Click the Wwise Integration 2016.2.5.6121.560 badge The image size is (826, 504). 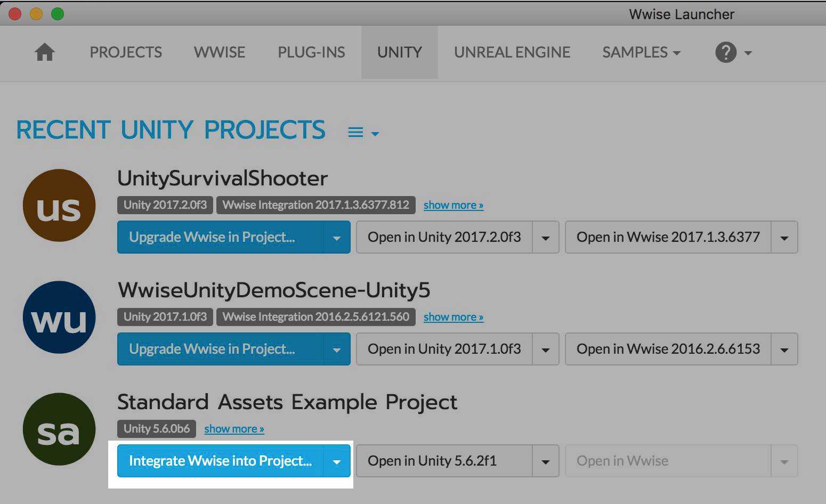(x=315, y=316)
